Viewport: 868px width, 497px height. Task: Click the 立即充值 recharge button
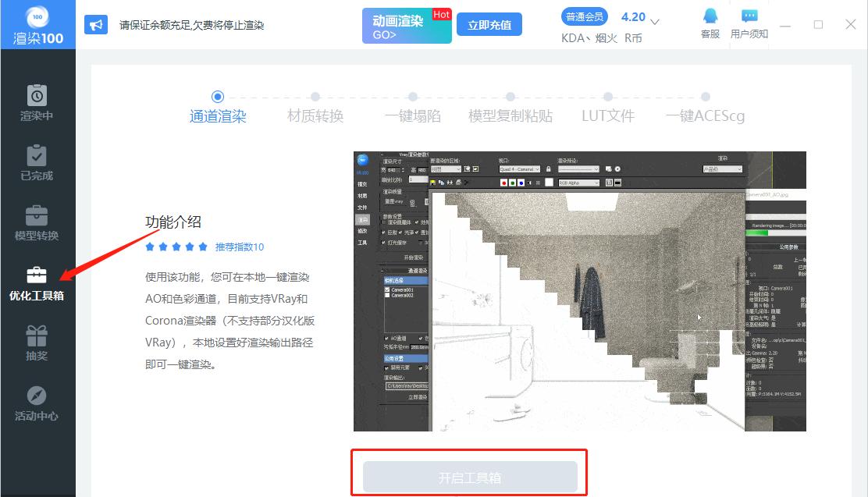(489, 24)
